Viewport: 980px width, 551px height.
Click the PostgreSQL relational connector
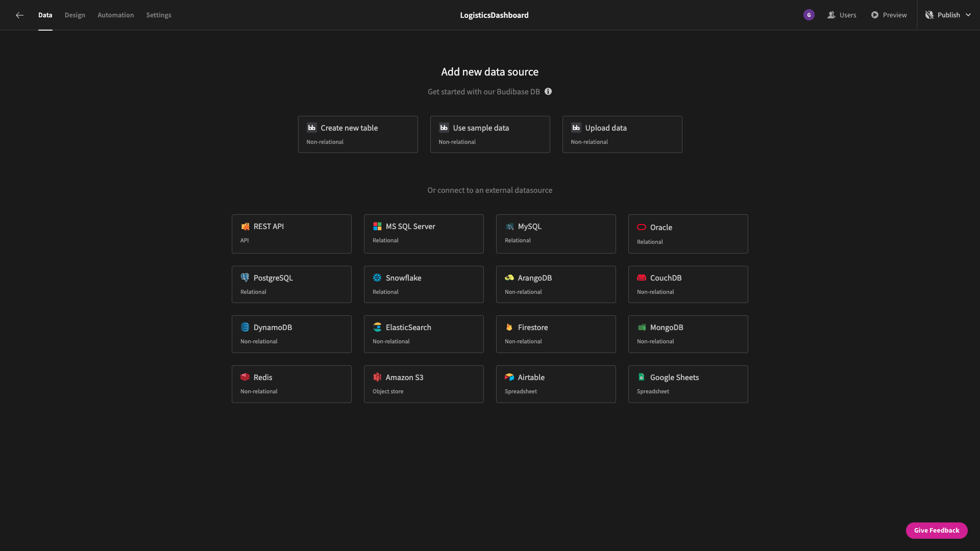tap(291, 284)
